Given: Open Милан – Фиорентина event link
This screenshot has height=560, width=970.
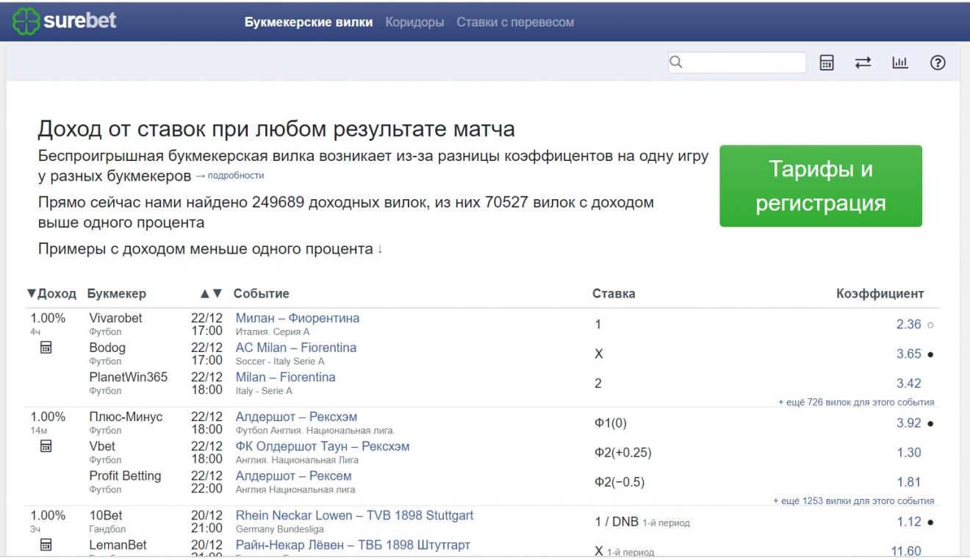Looking at the screenshot, I should pyautogui.click(x=298, y=318).
